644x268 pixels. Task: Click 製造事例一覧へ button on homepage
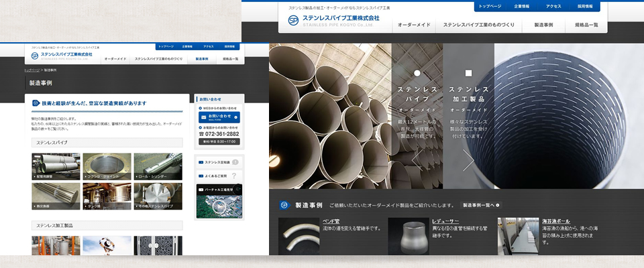pyautogui.click(x=481, y=205)
